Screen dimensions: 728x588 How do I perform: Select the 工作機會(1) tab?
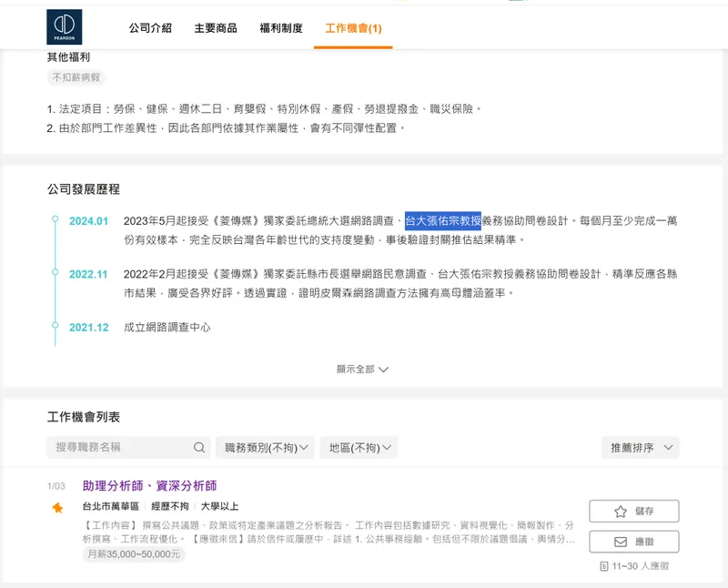pyautogui.click(x=353, y=28)
